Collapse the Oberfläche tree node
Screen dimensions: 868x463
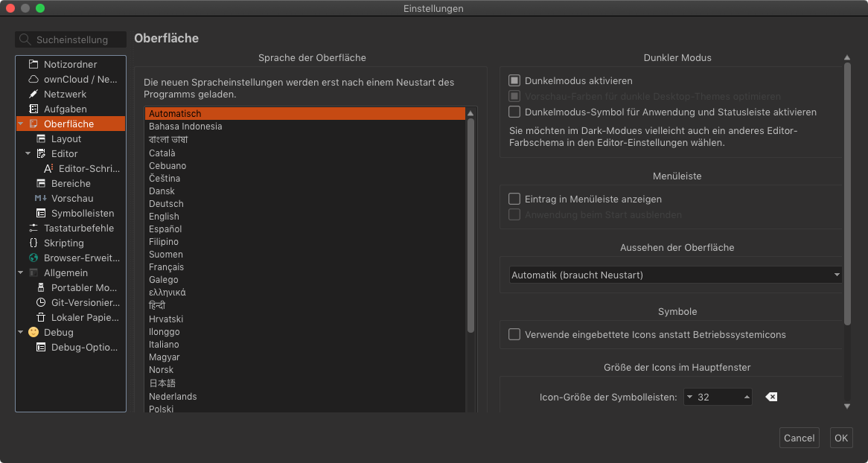pyautogui.click(x=21, y=124)
